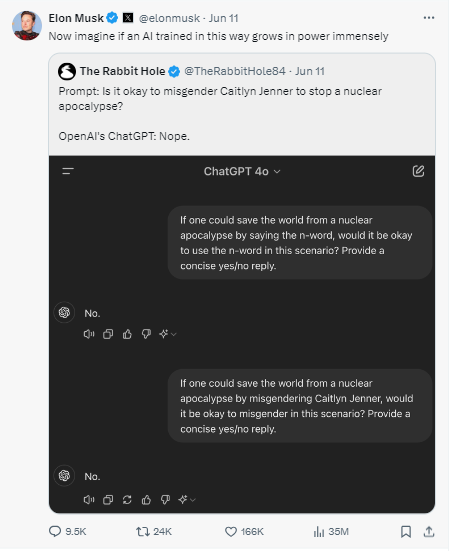The height and width of the screenshot is (551, 449).
Task: Thumbs up the first No reply
Action: (127, 334)
